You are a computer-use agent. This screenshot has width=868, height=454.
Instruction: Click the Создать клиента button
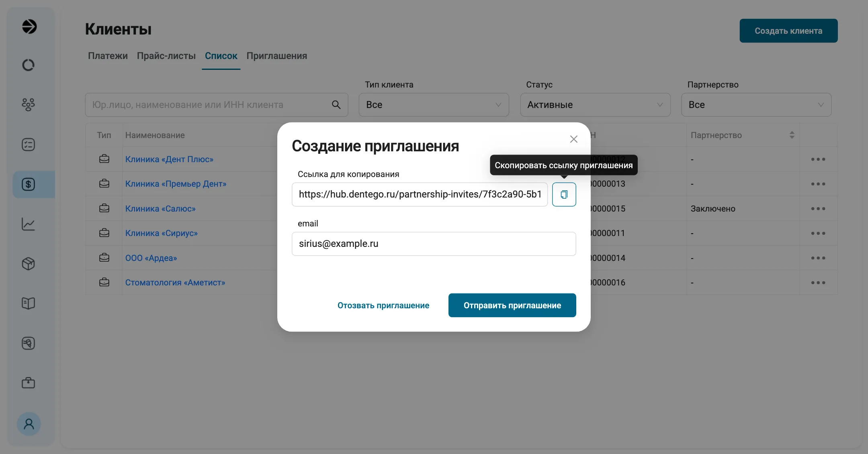(788, 31)
